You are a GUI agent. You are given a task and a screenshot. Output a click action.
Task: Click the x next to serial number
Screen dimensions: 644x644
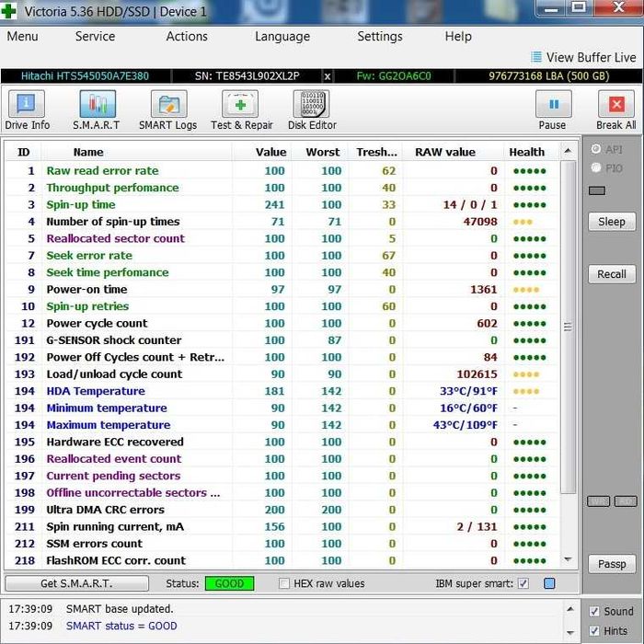(328, 76)
